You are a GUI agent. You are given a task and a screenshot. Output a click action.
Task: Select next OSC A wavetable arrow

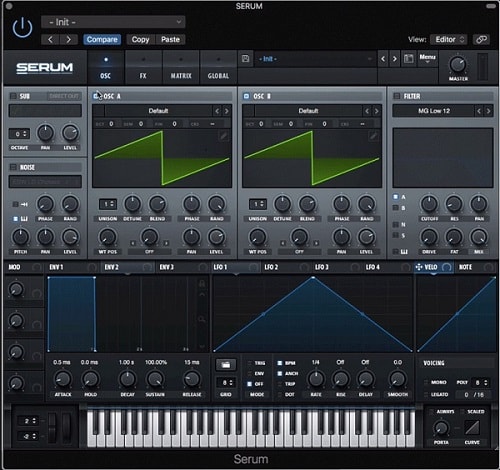tap(227, 111)
